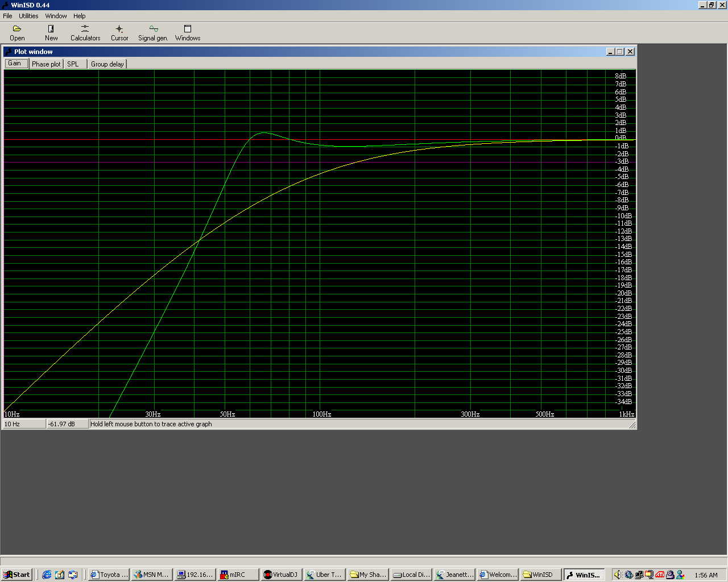Click the volume speaker tray icon
The width and height of the screenshot is (728, 582).
click(619, 575)
